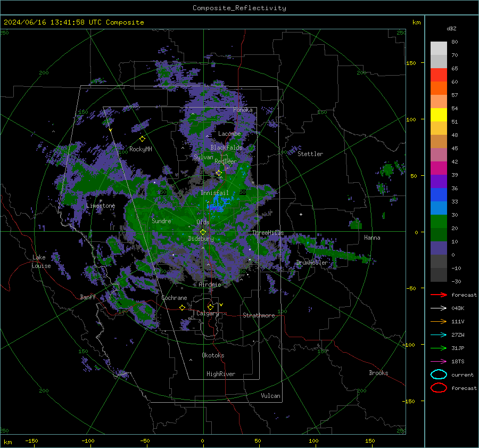Click the blue 33-36 dBZ color swatch
Screen dimensions: 479x448
pos(439,195)
